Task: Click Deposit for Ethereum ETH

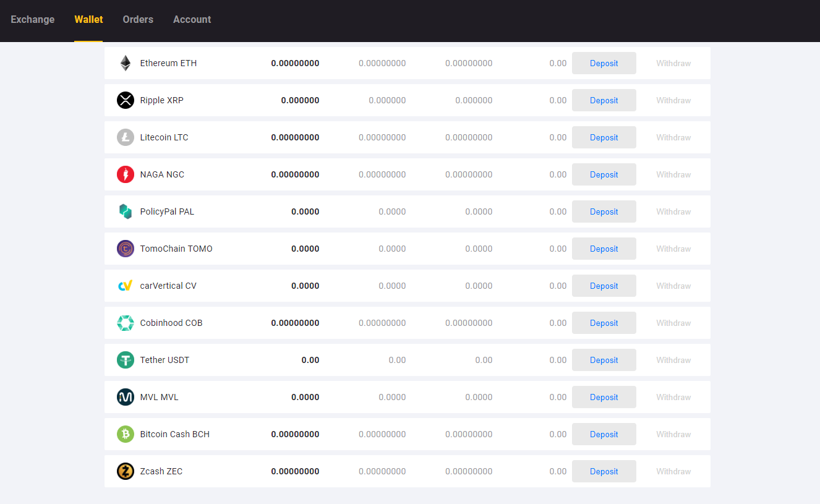Action: coord(604,62)
